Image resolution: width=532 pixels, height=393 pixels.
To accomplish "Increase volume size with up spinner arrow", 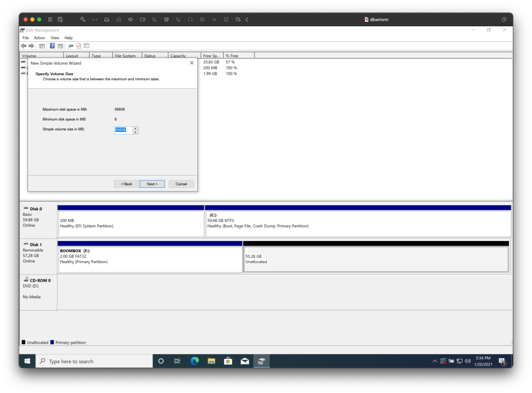I will click(135, 128).
